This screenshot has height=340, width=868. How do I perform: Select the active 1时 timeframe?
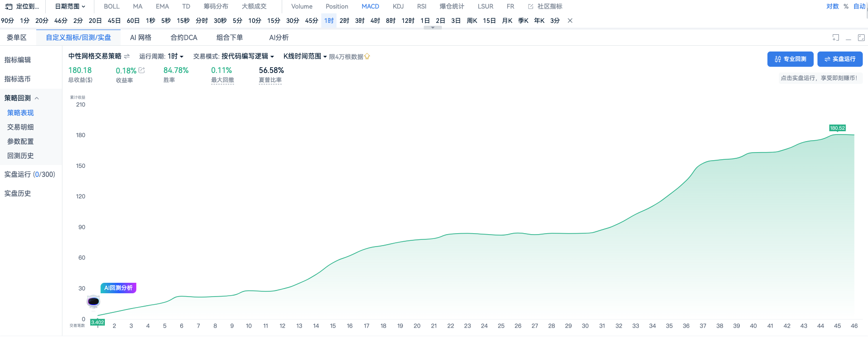point(329,21)
